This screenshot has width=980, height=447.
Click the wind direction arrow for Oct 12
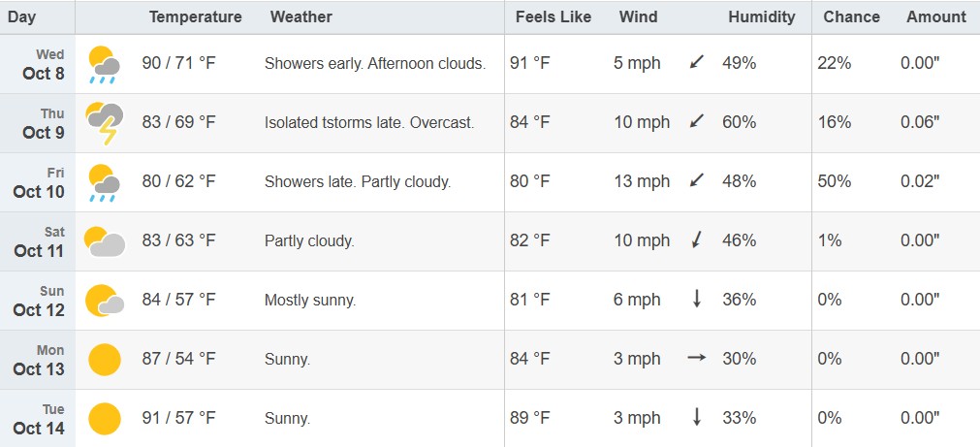point(696,300)
